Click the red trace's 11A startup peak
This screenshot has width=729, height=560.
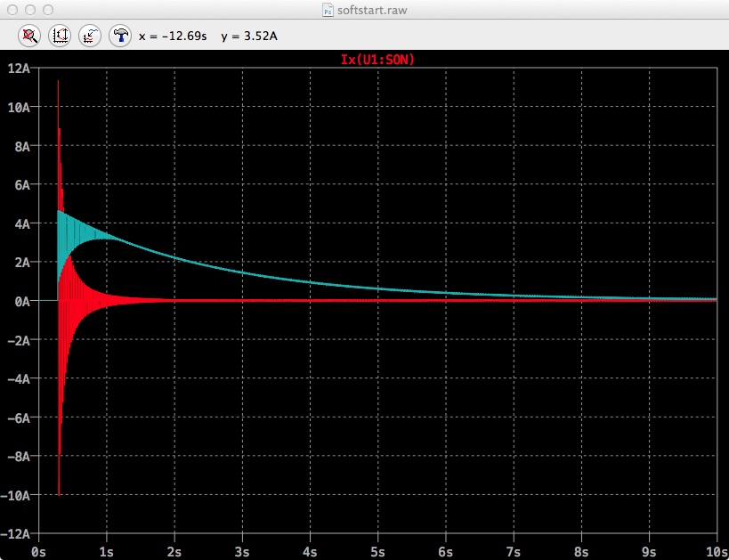pos(58,82)
